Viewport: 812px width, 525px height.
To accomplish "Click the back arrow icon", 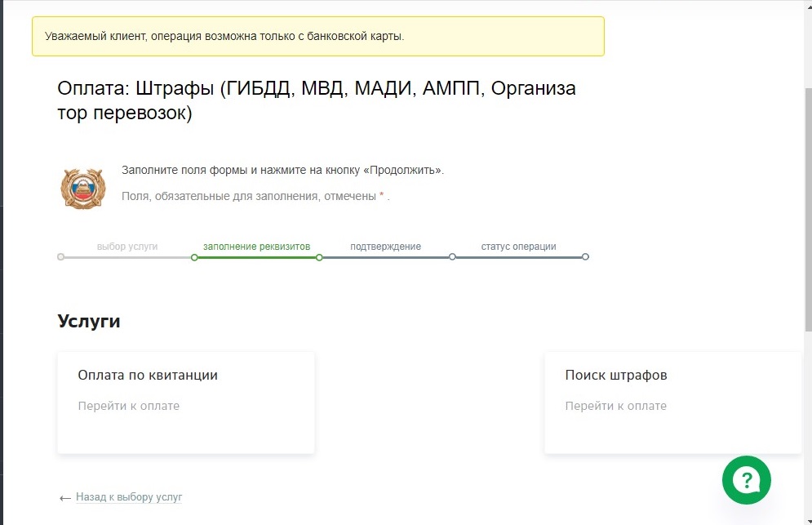I will click(x=65, y=497).
